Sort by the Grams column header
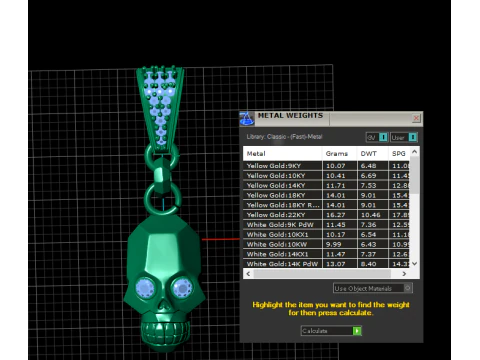 pos(339,154)
